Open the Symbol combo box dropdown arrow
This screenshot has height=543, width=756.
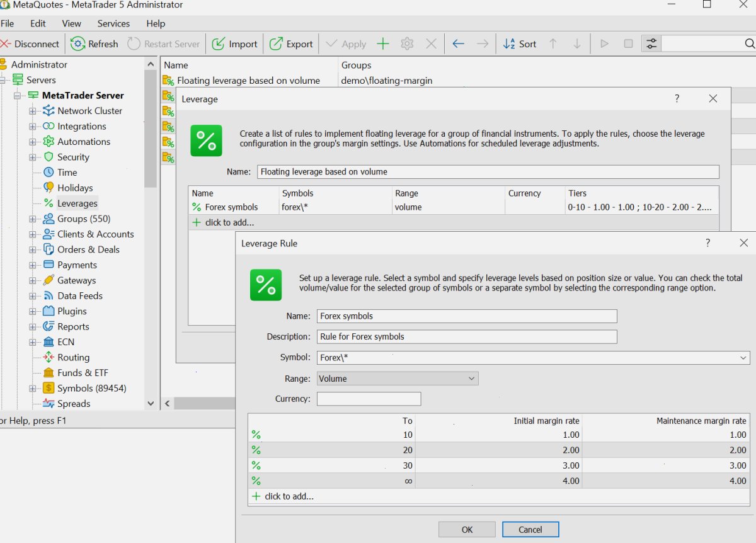coord(743,358)
